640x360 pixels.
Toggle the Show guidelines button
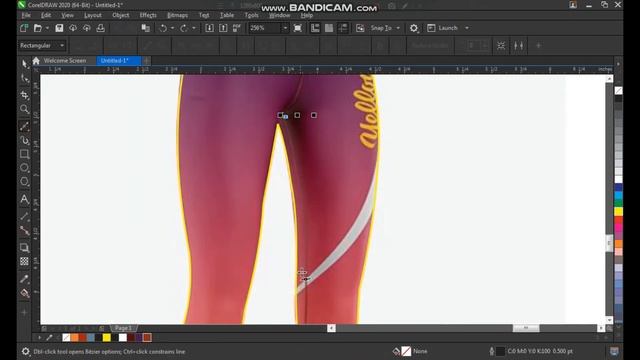pos(343,28)
